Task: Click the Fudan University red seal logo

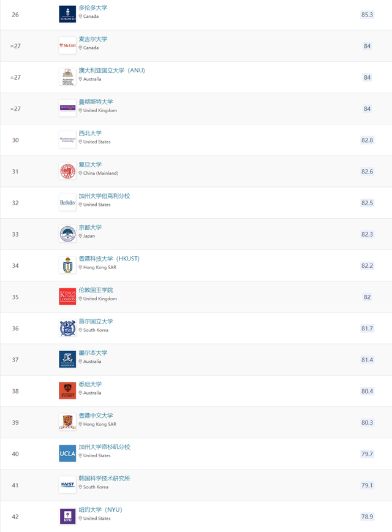Action: pos(67,172)
